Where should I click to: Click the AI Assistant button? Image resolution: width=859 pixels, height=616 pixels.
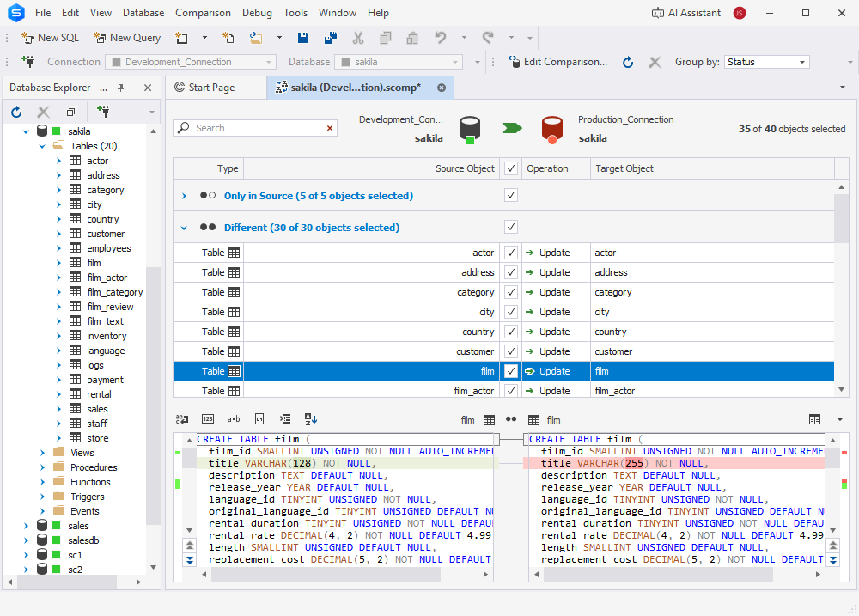coord(685,13)
